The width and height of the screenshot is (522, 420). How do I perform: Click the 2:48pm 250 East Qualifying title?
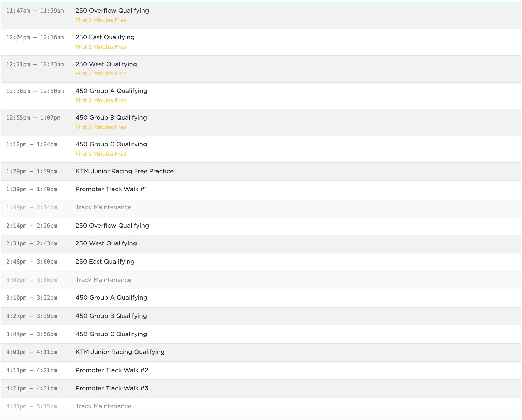[x=105, y=262]
